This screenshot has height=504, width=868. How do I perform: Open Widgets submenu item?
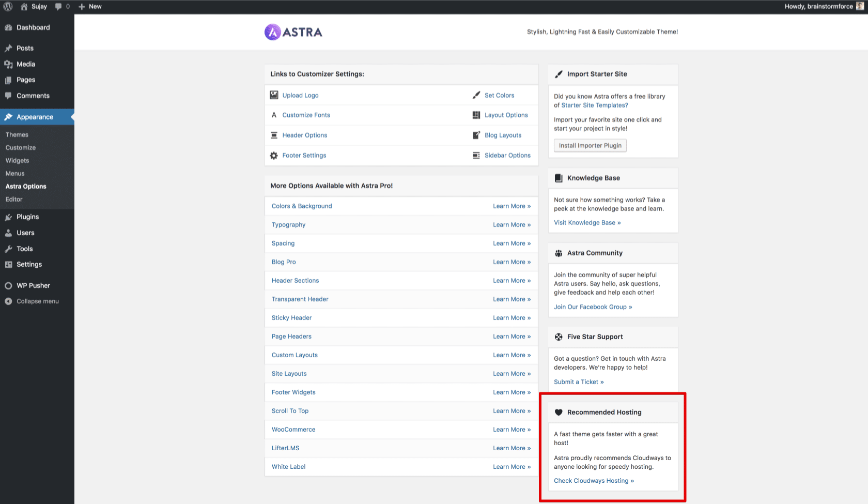18,160
